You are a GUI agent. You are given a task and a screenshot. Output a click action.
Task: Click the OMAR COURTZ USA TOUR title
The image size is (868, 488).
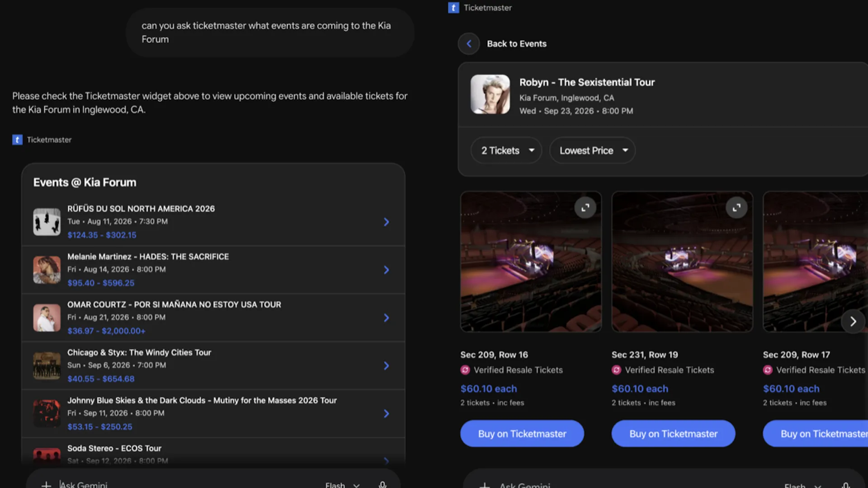click(174, 305)
